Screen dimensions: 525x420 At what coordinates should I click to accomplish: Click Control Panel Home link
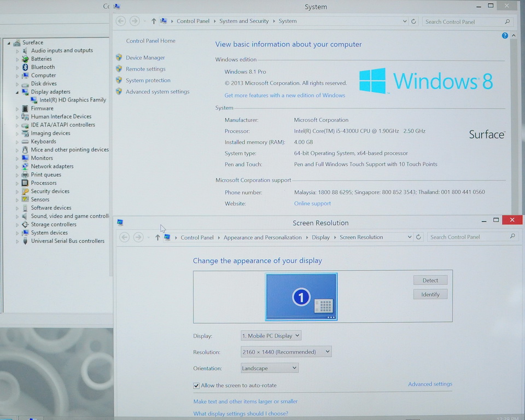pyautogui.click(x=151, y=41)
